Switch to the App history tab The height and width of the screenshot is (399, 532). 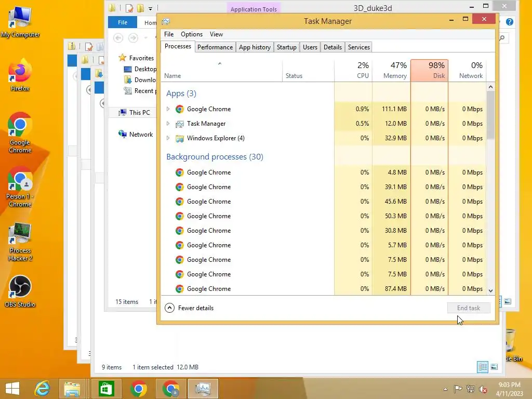point(255,47)
